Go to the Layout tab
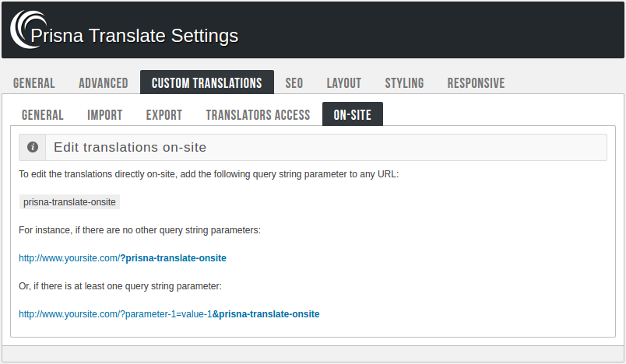626x364 pixels. coord(343,83)
